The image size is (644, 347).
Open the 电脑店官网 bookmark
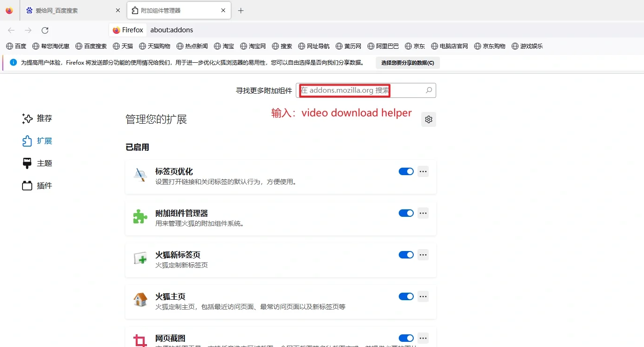click(449, 46)
